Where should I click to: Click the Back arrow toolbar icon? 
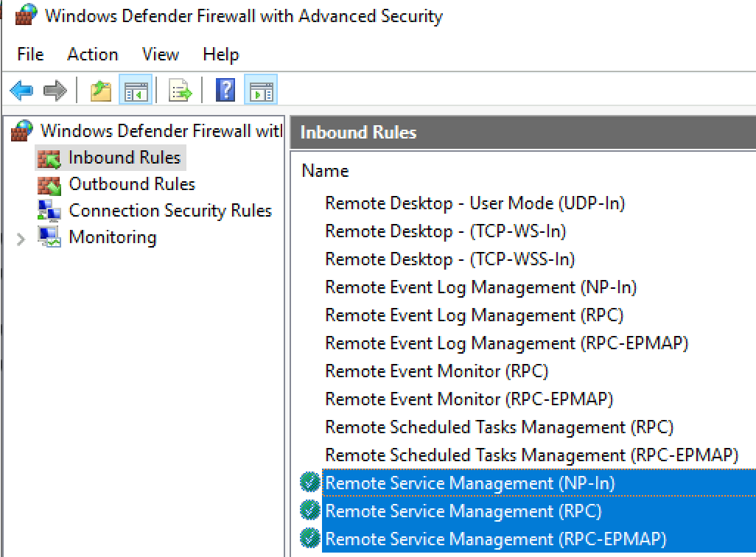tap(21, 90)
